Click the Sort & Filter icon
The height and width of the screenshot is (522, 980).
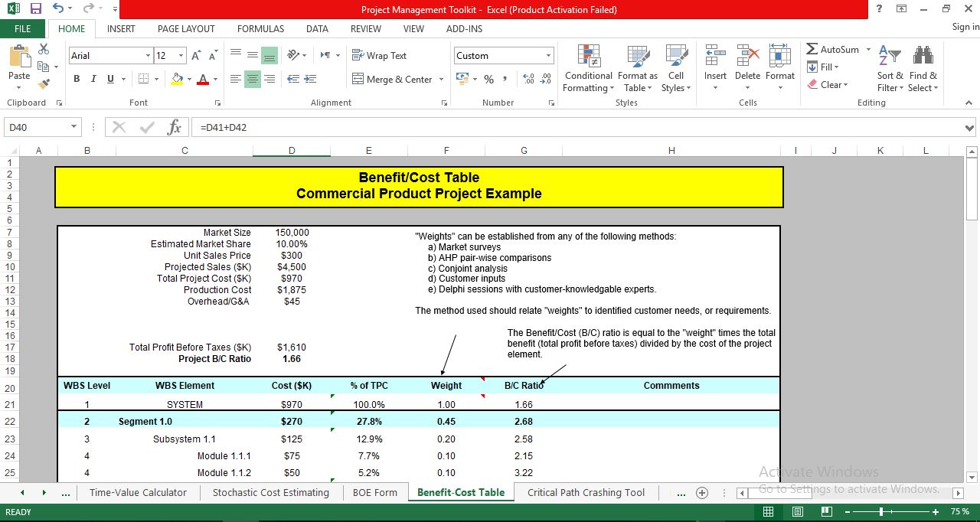(889, 69)
